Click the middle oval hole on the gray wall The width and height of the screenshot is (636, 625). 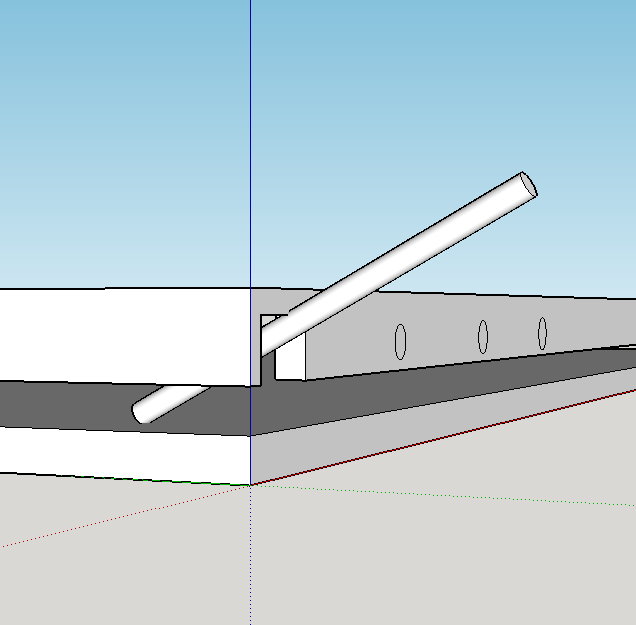point(482,336)
